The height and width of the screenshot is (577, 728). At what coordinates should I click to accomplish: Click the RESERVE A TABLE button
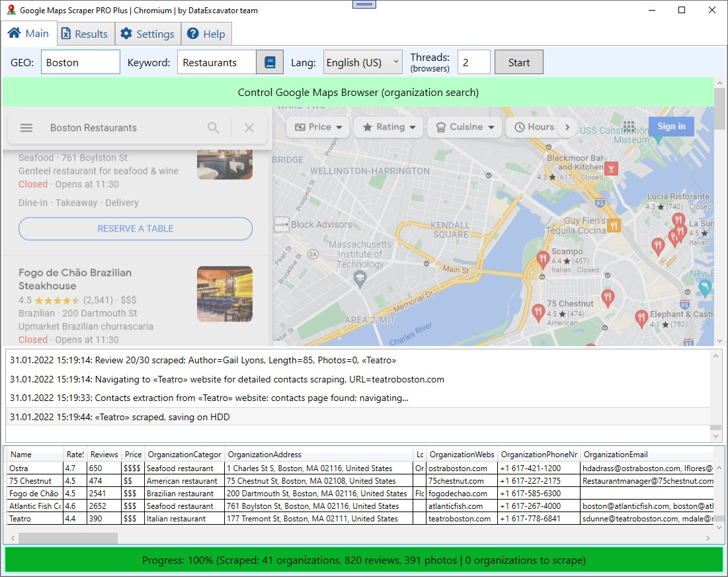tap(136, 228)
